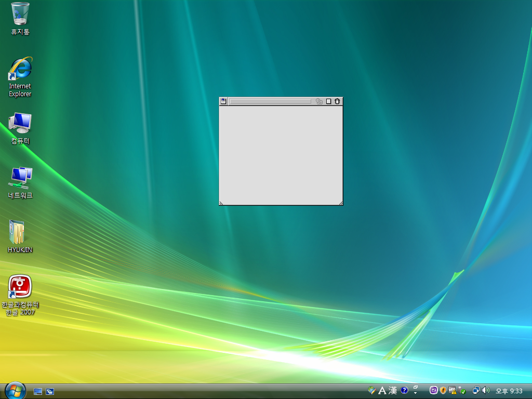Screen dimensions: 532x399
Task: Launch the Internet Explorer desktop shortcut
Action: 20,77
